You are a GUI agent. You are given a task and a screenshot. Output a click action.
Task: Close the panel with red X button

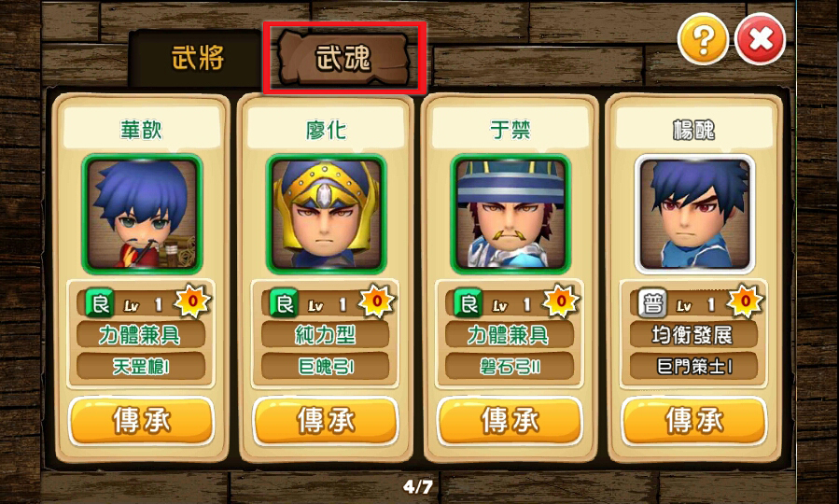[761, 39]
